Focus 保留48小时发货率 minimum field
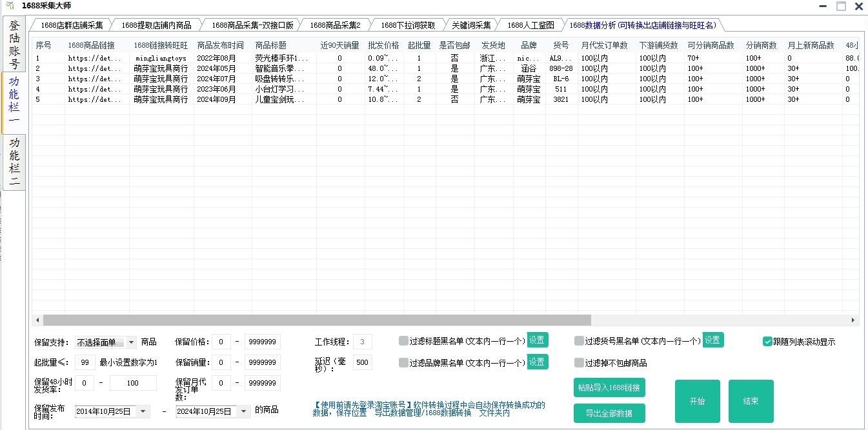The height and width of the screenshot is (430, 868). coord(85,383)
